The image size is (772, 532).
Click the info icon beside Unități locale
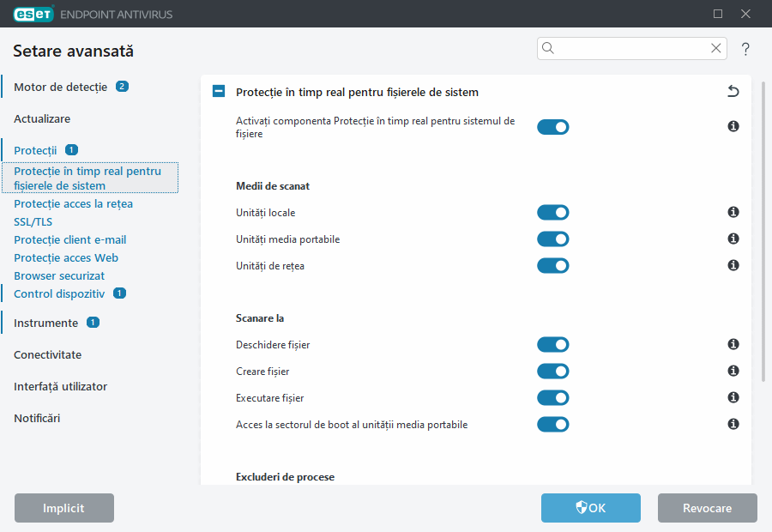(x=733, y=212)
